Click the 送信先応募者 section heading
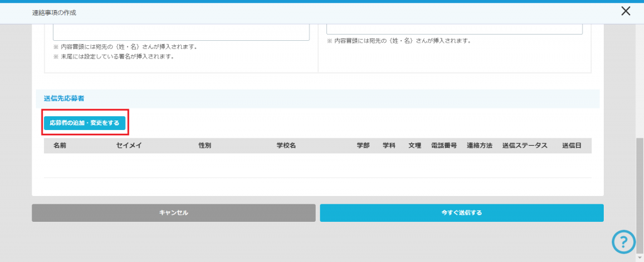 (x=64, y=99)
